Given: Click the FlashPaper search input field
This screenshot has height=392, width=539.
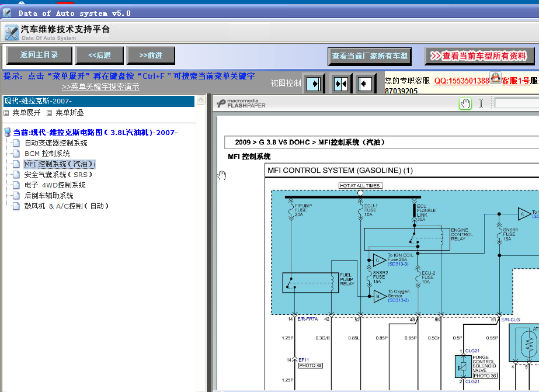Looking at the screenshot, I should 517,103.
